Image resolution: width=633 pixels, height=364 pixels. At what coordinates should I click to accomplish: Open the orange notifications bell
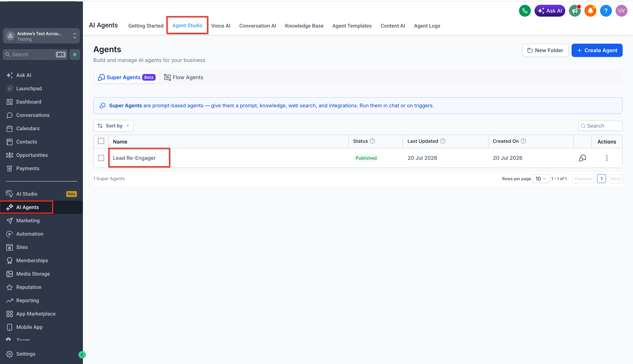pyautogui.click(x=590, y=11)
